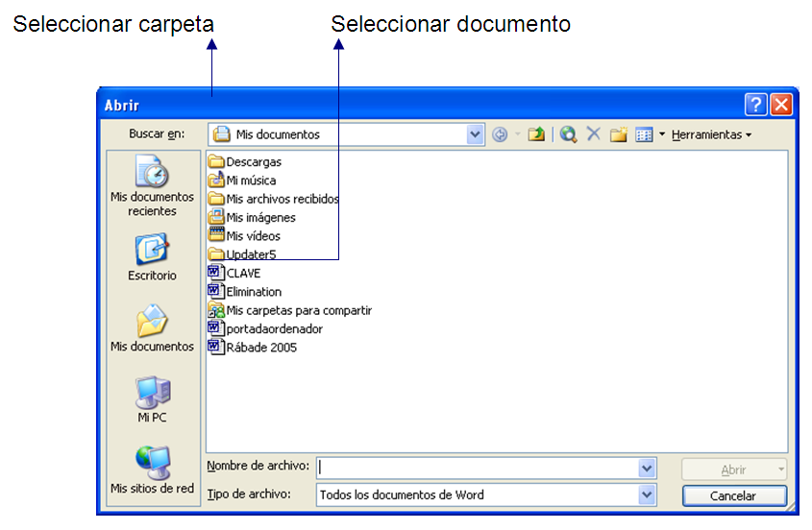
Task: Open the Tipo de archivo dropdown
Action: 647,495
